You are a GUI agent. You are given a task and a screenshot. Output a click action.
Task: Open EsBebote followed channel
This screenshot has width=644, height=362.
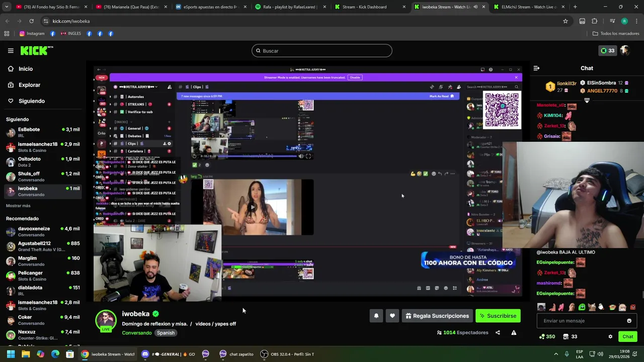(x=43, y=132)
